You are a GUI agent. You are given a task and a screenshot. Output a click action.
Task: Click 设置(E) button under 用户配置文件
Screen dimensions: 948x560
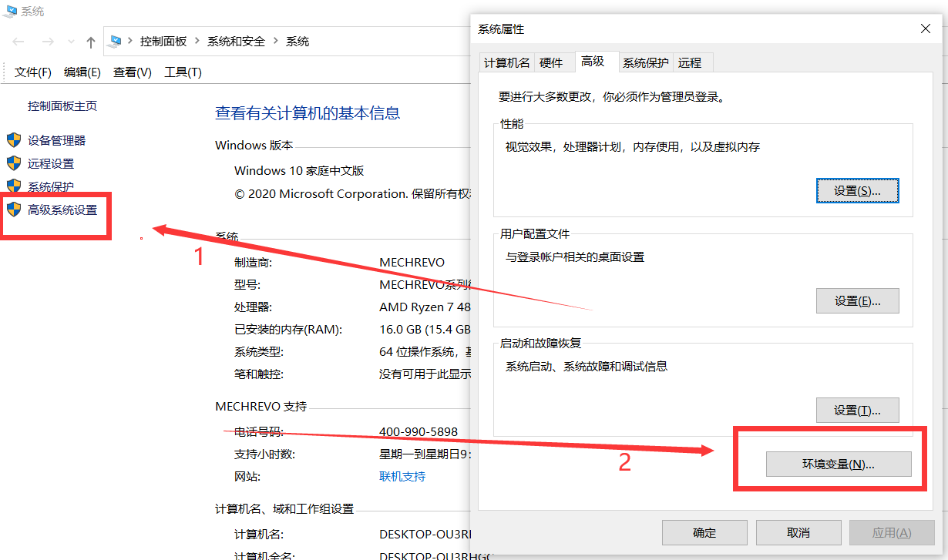(x=857, y=300)
